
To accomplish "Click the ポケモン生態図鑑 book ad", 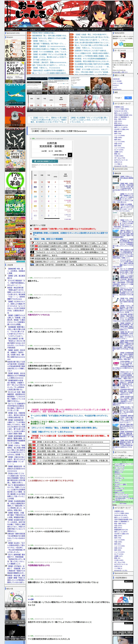I will point(15,161).
